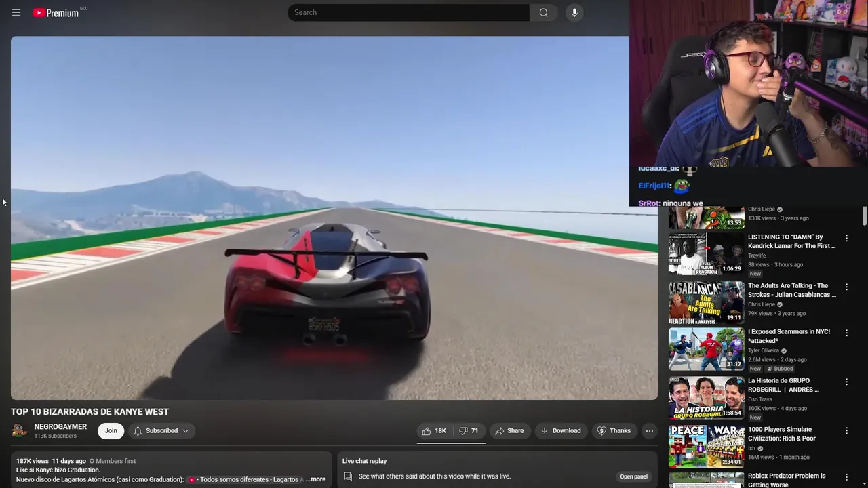Click channel name Tyler Oliveira

point(764,350)
